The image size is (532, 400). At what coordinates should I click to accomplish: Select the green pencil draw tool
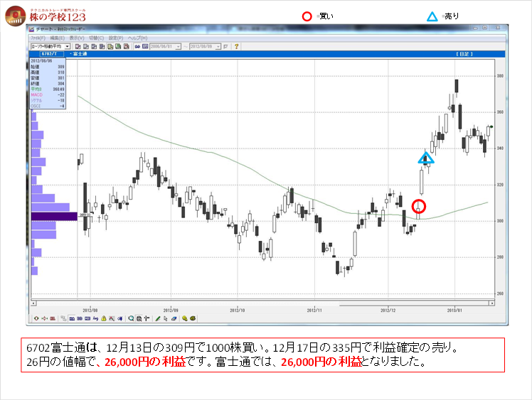(x=158, y=318)
